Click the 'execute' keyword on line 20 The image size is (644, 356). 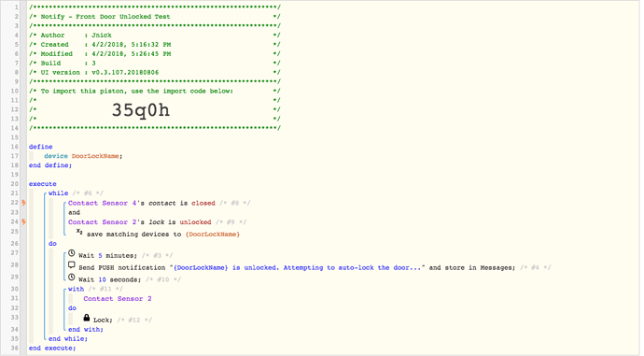43,184
